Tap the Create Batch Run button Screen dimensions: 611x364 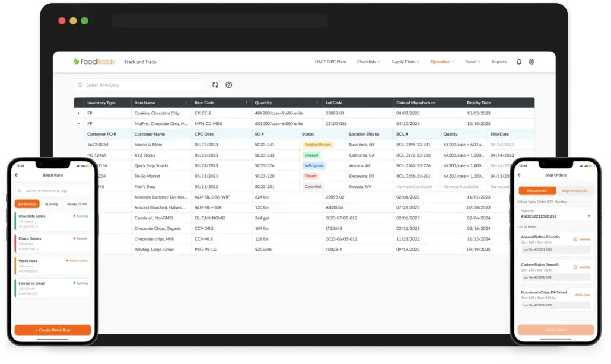coord(53,330)
